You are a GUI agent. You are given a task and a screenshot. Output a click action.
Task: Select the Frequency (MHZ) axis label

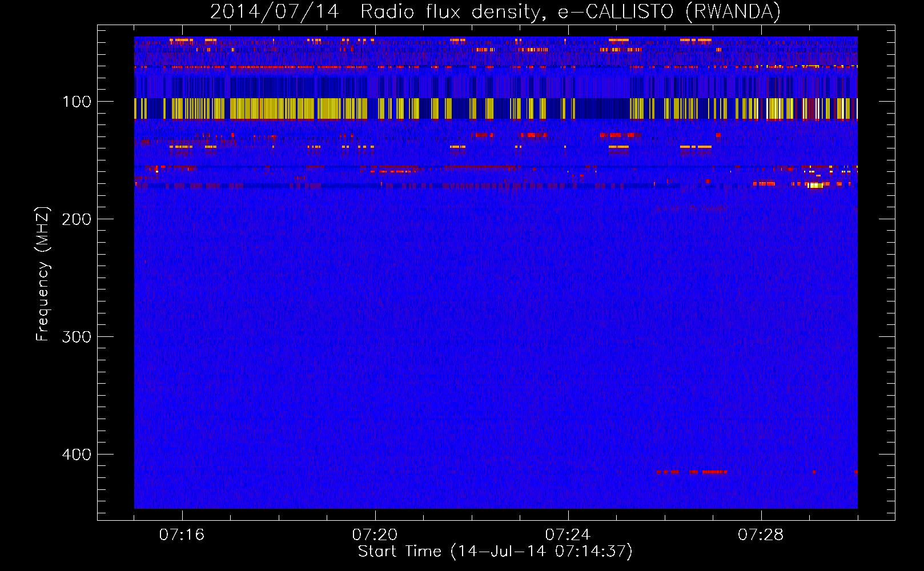43,274
